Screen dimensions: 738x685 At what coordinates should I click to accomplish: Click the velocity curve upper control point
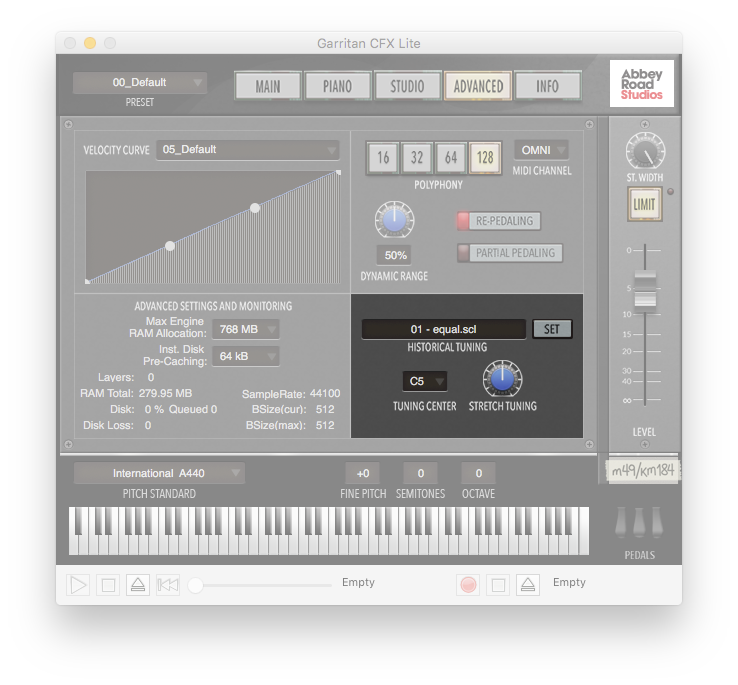coord(255,208)
